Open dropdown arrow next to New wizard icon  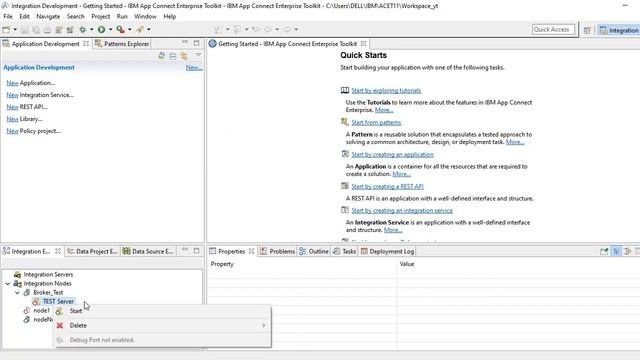(15, 29)
